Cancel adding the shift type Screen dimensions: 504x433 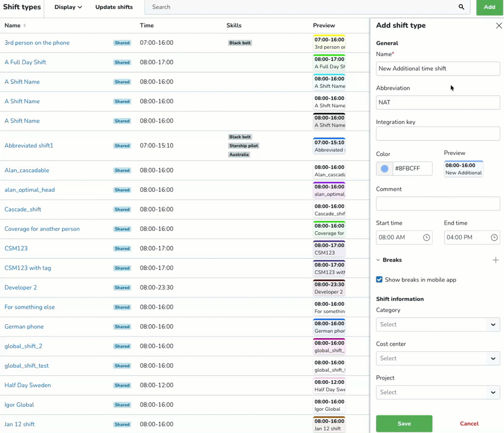pyautogui.click(x=469, y=423)
